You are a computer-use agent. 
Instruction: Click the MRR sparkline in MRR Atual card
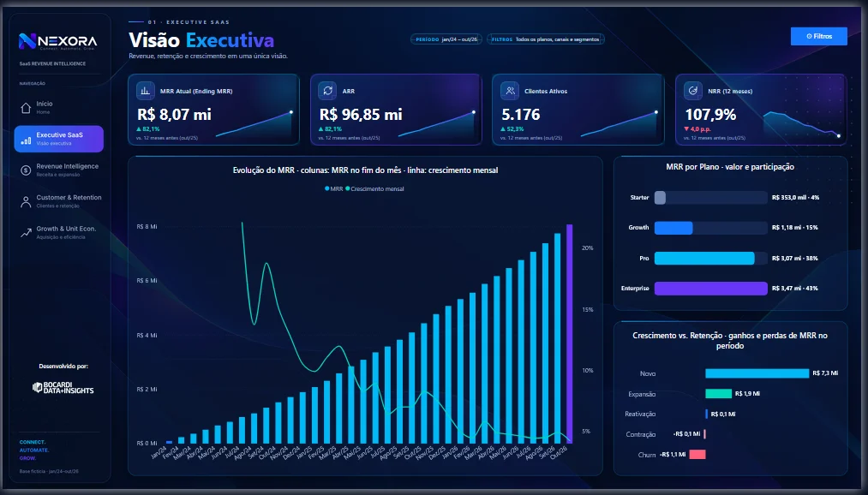coord(254,124)
